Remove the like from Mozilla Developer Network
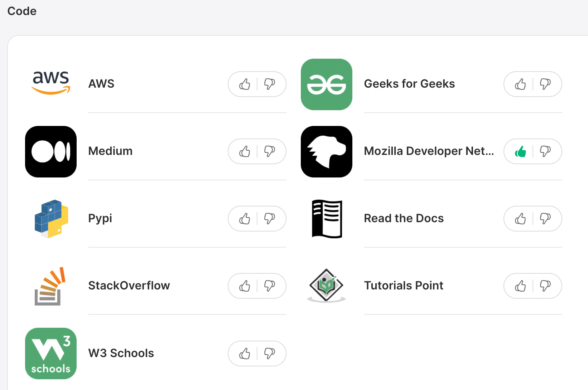 (520, 151)
